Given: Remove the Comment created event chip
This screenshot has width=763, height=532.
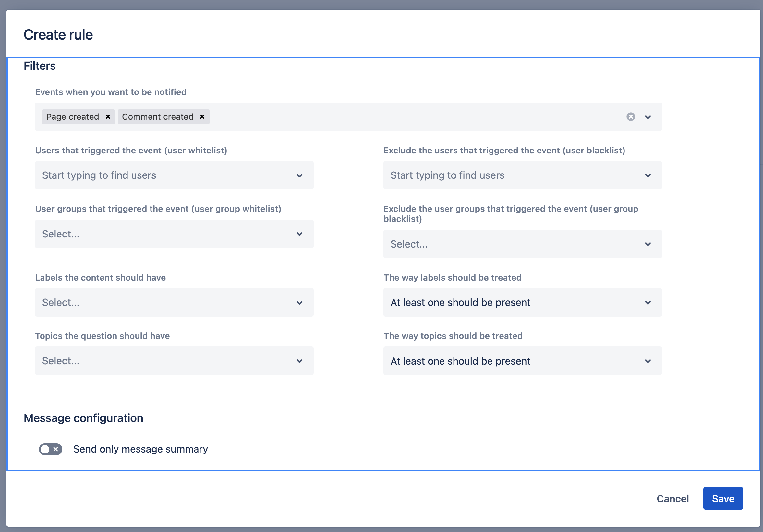Looking at the screenshot, I should [x=202, y=117].
